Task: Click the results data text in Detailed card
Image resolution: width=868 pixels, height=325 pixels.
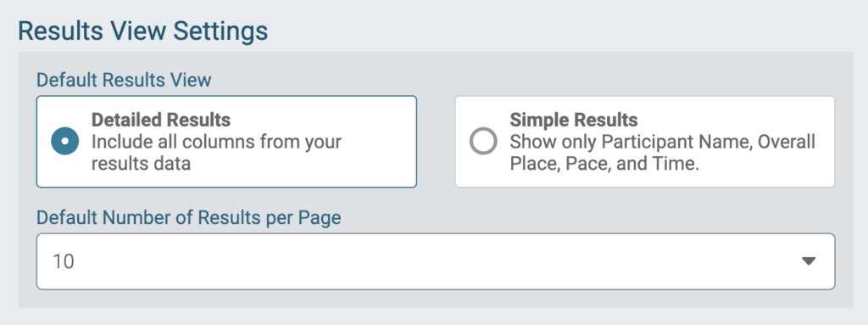Action: click(142, 164)
